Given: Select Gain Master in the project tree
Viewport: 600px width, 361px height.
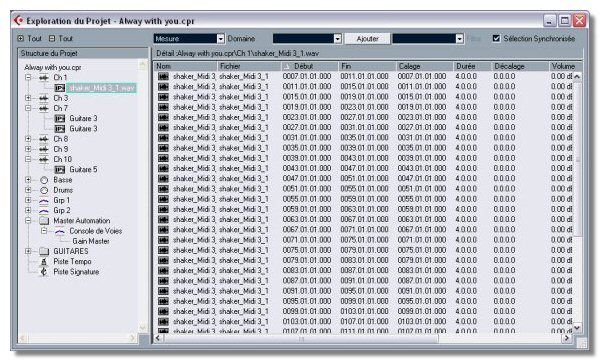Looking at the screenshot, I should pos(91,242).
